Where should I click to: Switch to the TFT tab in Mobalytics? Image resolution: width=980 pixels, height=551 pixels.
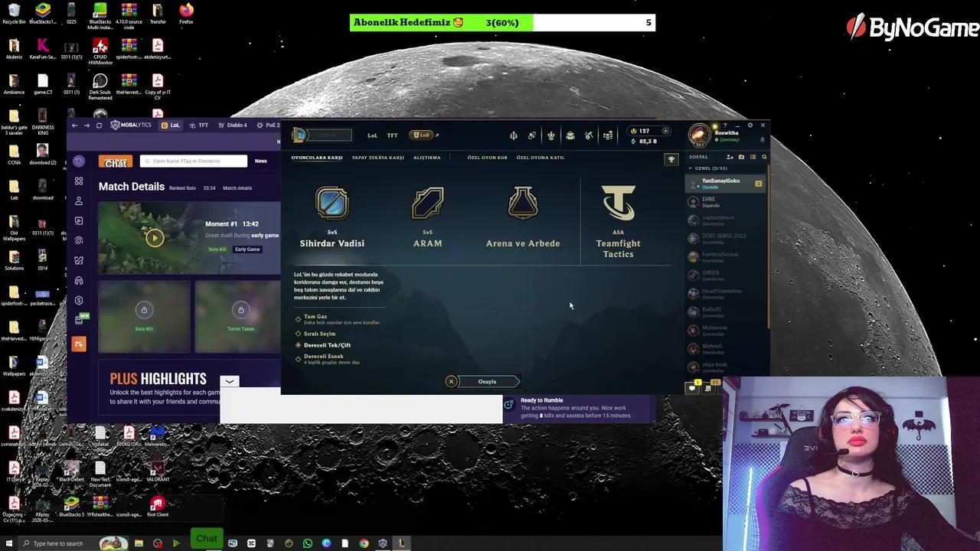[x=201, y=125]
